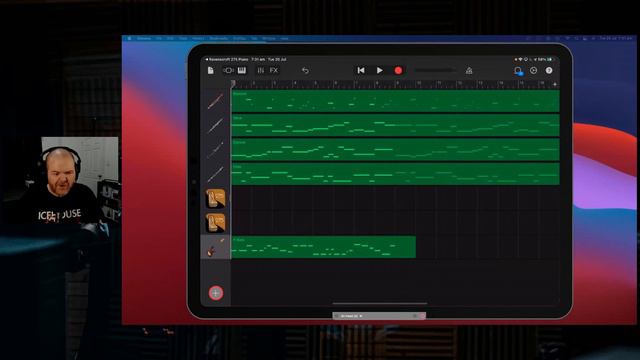Adjust the master volume slider
Image resolution: width=640 pixels, height=360 pixels.
(x=435, y=70)
